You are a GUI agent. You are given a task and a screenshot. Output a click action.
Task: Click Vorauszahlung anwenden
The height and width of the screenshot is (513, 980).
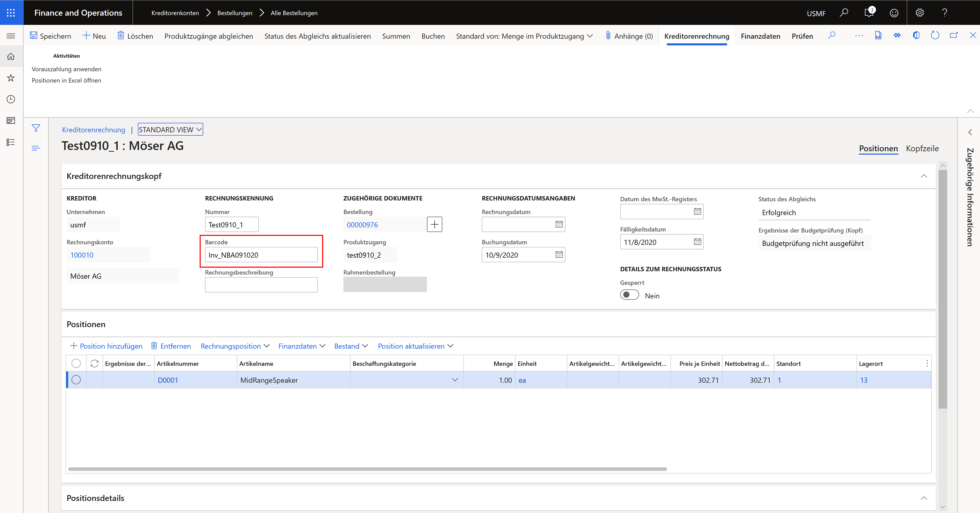tap(67, 69)
